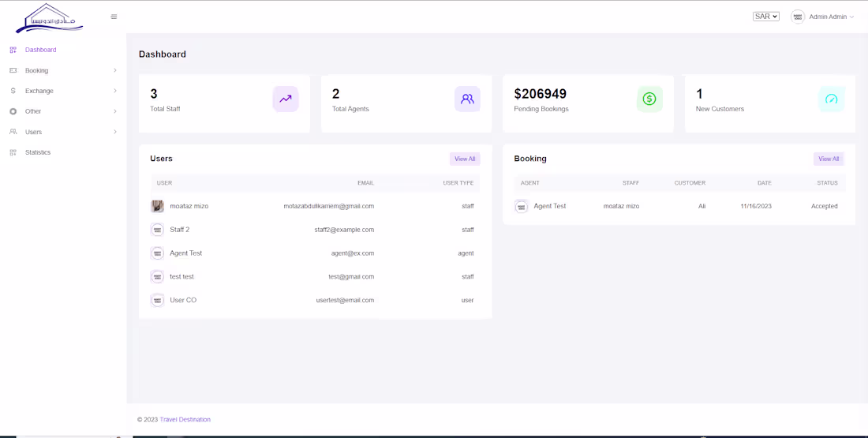
Task: Select Exchange in the sidebar menu
Action: click(39, 91)
